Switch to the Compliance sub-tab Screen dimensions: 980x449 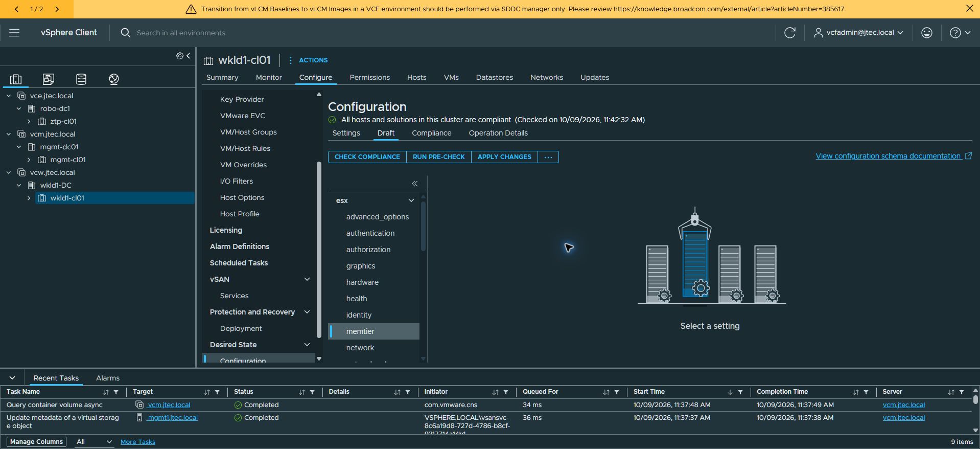point(432,133)
